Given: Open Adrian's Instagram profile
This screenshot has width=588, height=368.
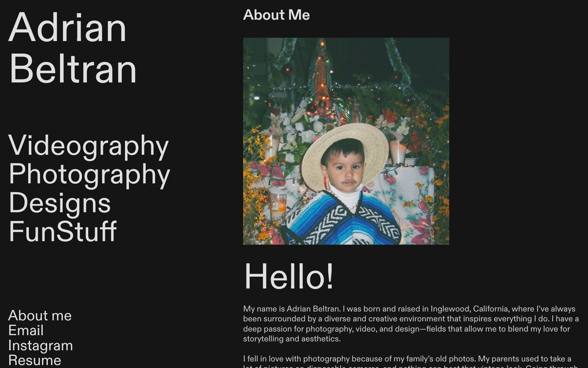Looking at the screenshot, I should [x=41, y=346].
